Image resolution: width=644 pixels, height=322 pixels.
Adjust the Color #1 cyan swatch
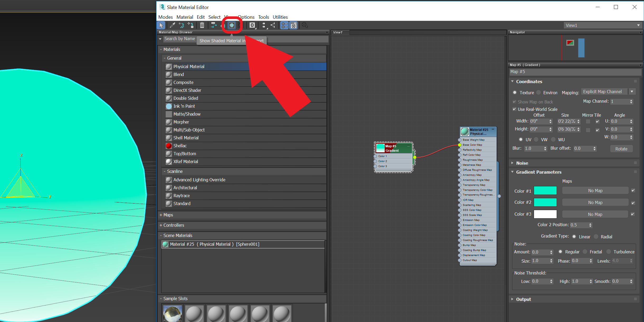coord(545,190)
